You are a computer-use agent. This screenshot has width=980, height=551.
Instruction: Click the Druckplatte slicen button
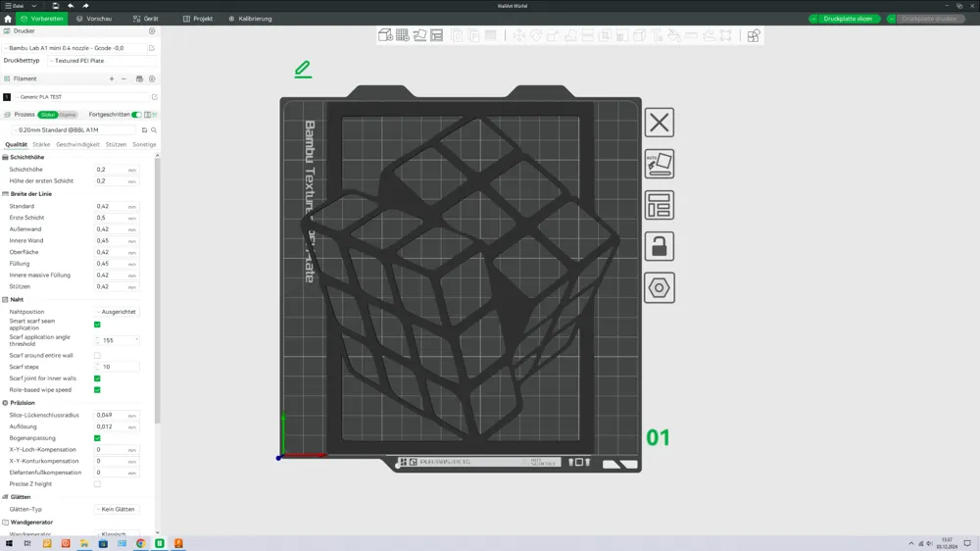click(848, 19)
